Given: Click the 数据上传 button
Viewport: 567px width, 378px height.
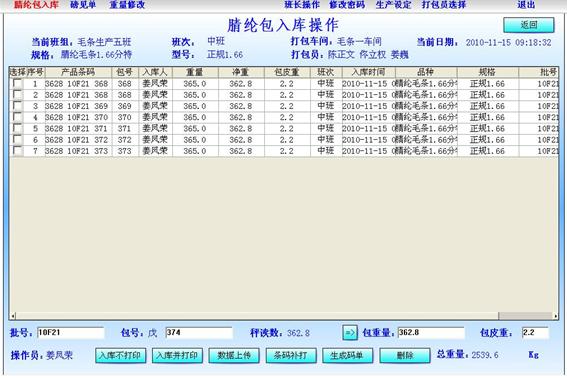Looking at the screenshot, I should [234, 356].
